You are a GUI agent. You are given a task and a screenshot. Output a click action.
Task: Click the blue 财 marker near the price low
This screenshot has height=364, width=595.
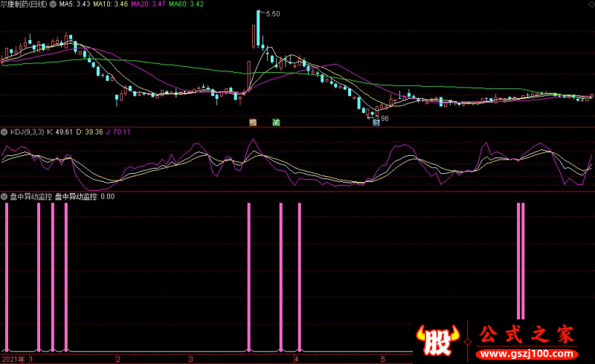(x=376, y=123)
